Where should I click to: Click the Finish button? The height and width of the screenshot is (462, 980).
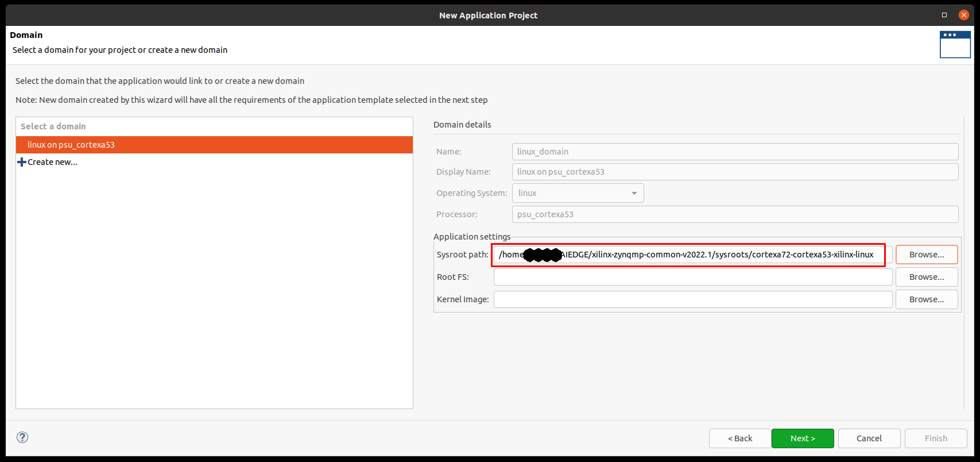[936, 438]
